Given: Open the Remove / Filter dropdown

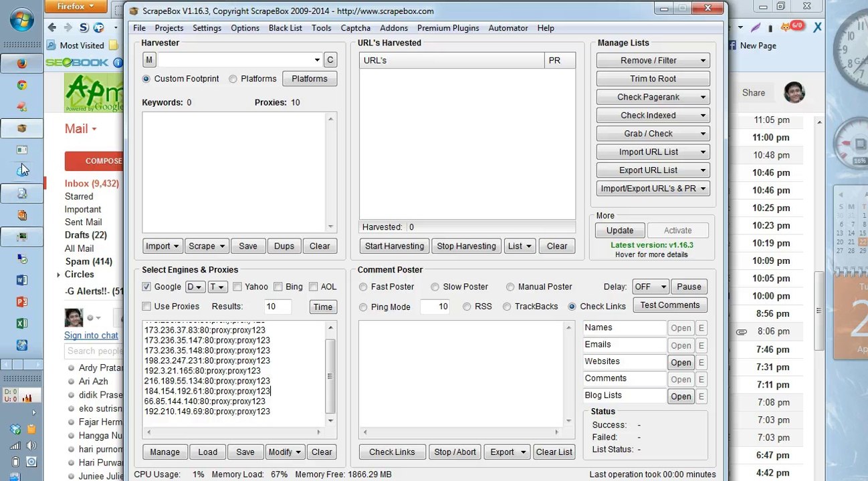Looking at the screenshot, I should click(x=652, y=60).
